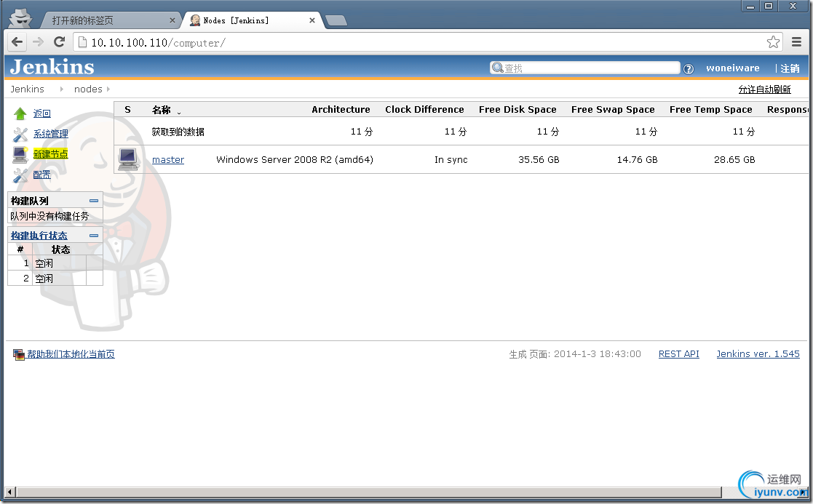Image resolution: width=813 pixels, height=504 pixels.
Task: Bookmark page with the star icon
Action: [x=773, y=42]
